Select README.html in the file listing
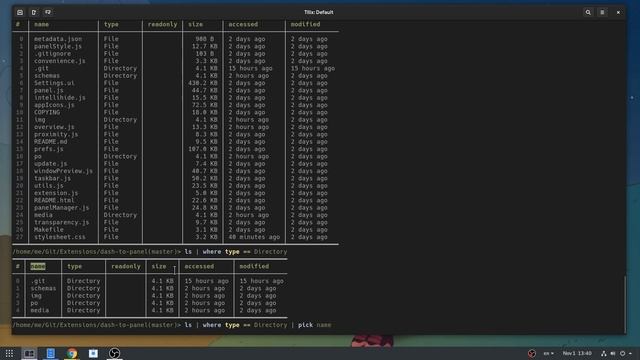 [x=54, y=201]
